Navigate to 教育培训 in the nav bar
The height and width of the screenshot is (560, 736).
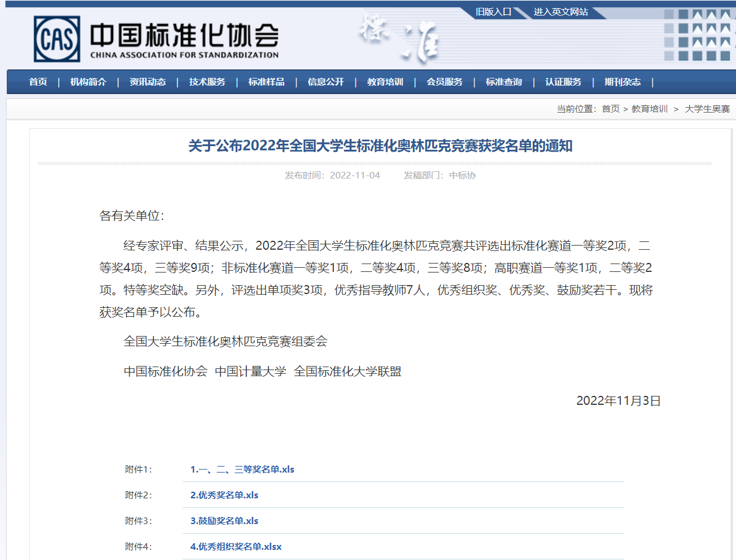[385, 82]
